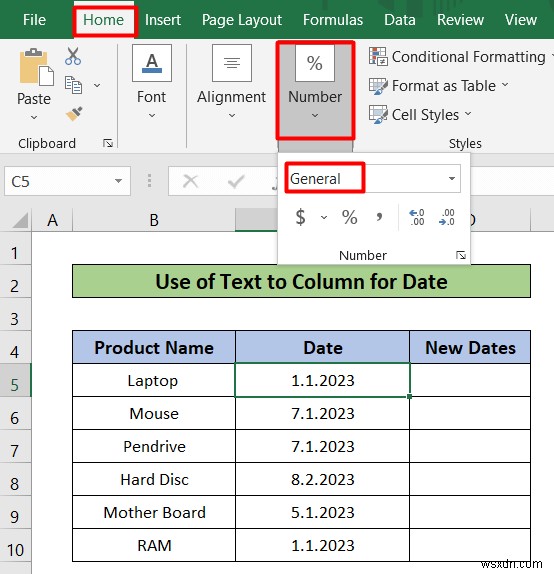Click the Paste clipboard icon
Viewport: 554px width, 574px height.
(x=36, y=67)
